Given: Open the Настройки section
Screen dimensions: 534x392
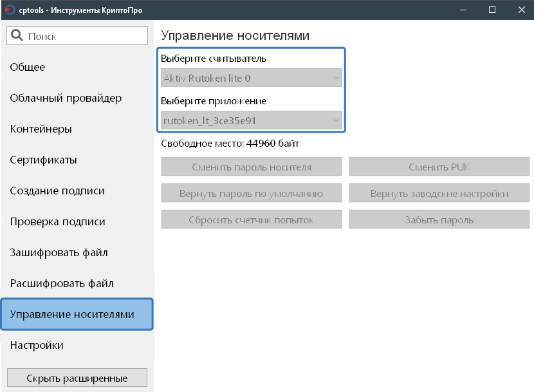Looking at the screenshot, I should (x=37, y=345).
